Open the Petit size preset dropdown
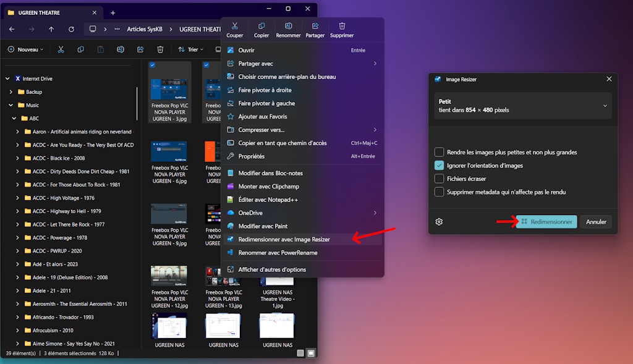633x364 pixels. [522, 106]
